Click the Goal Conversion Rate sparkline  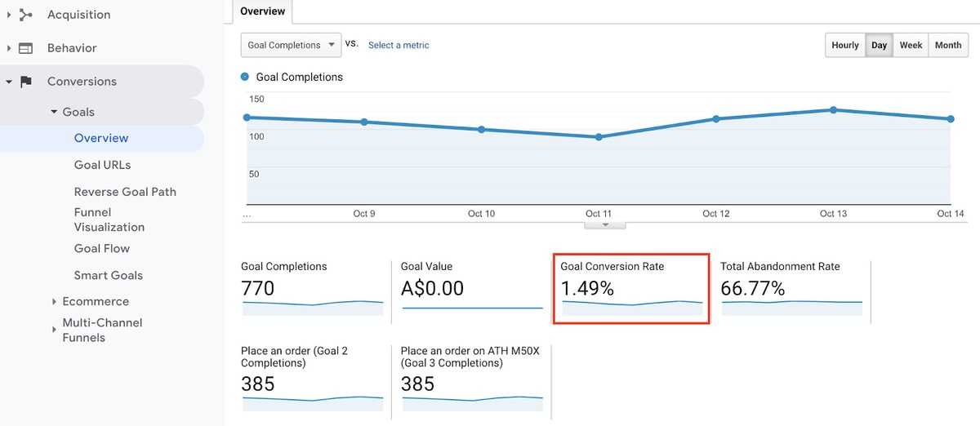pyautogui.click(x=632, y=308)
